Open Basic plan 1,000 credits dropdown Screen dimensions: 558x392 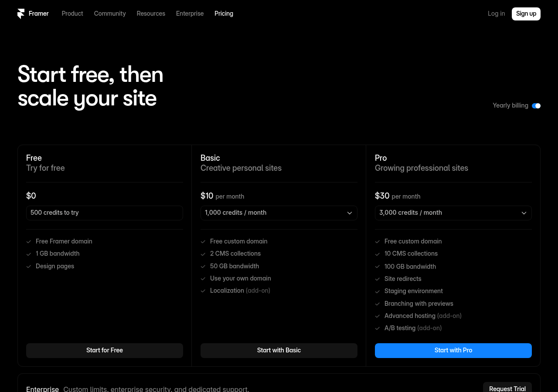279,213
